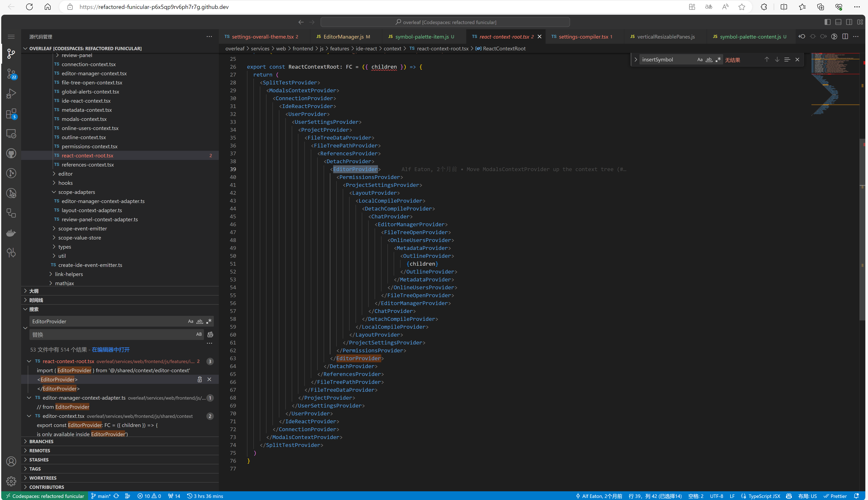
Task: Click Prettier status bar item
Action: pos(835,496)
